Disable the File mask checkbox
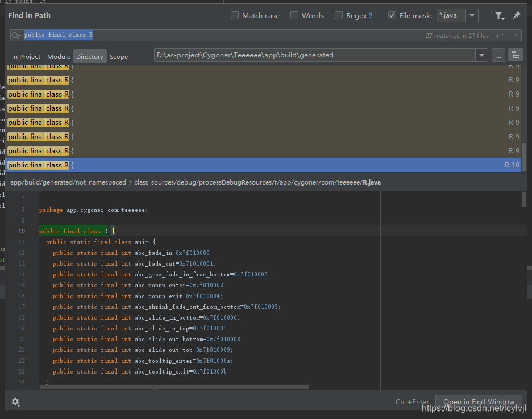The width and height of the screenshot is (532, 419). (392, 15)
